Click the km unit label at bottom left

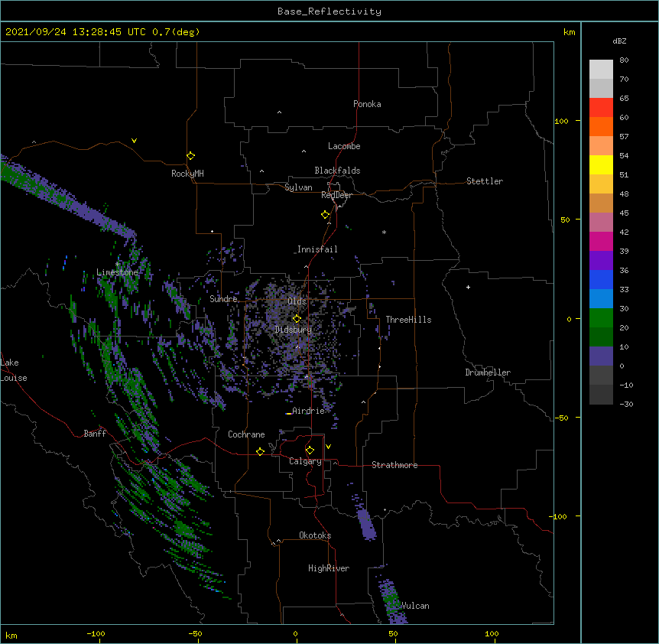[x=11, y=635]
